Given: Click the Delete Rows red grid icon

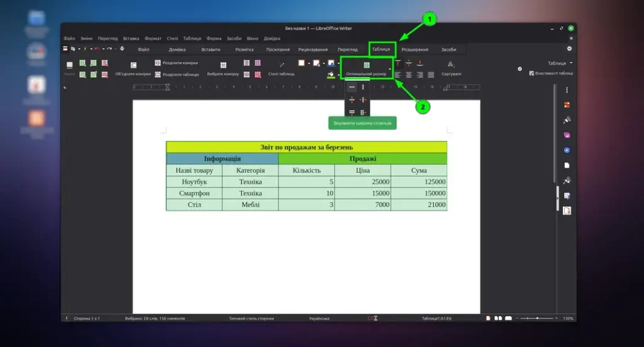Looking at the screenshot, I should (105, 74).
